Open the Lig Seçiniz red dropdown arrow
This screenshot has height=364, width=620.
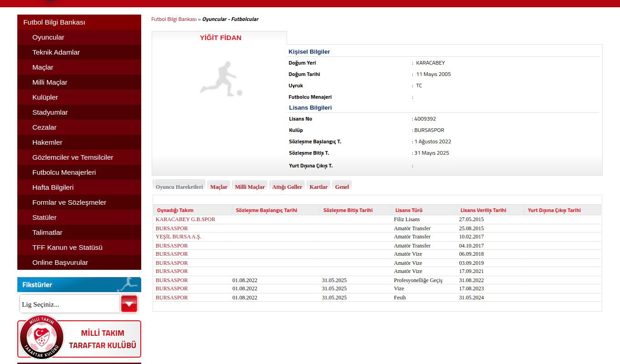click(129, 304)
